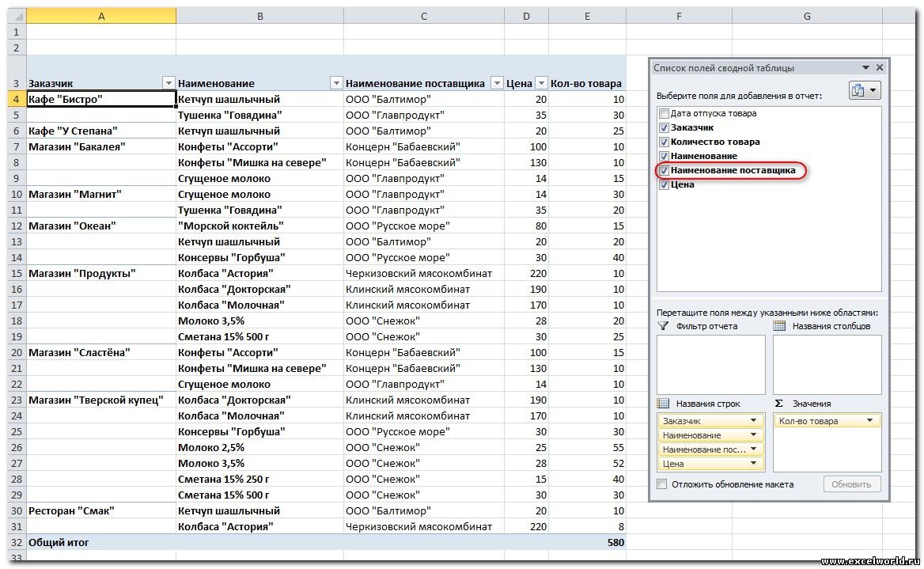The image size is (924, 569).
Task: Select column A header
Action: (101, 16)
